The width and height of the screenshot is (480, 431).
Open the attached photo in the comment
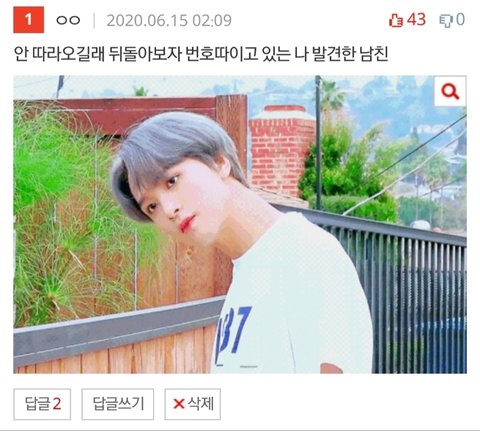point(240,224)
